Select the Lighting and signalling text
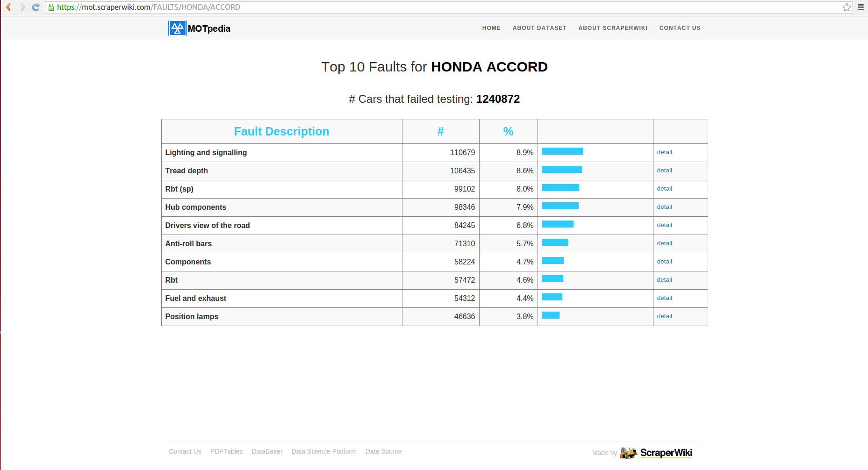 click(x=206, y=152)
